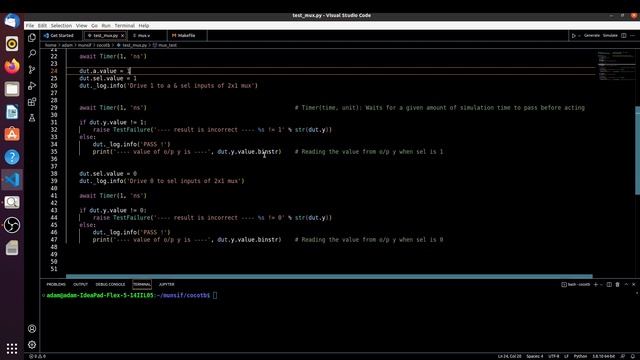Screen dimensions: 640x360
Task: Expand the run button dropdown arrow
Action: tap(579, 36)
